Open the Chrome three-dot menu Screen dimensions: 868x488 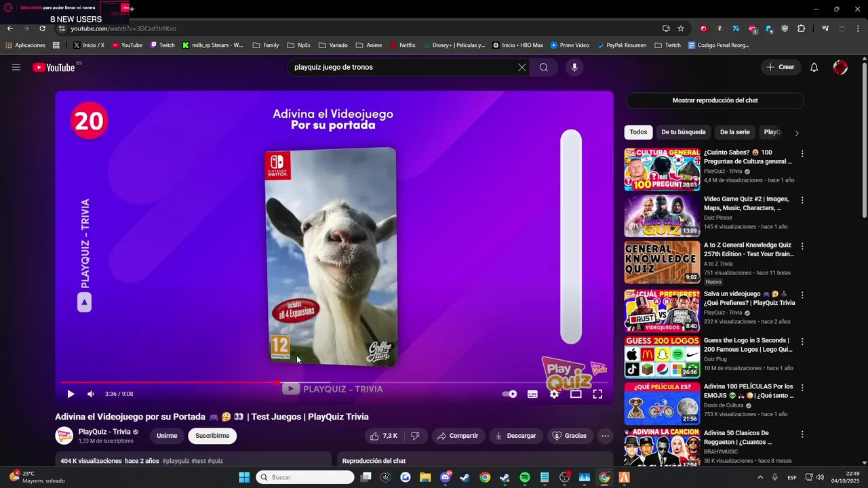[x=858, y=28]
